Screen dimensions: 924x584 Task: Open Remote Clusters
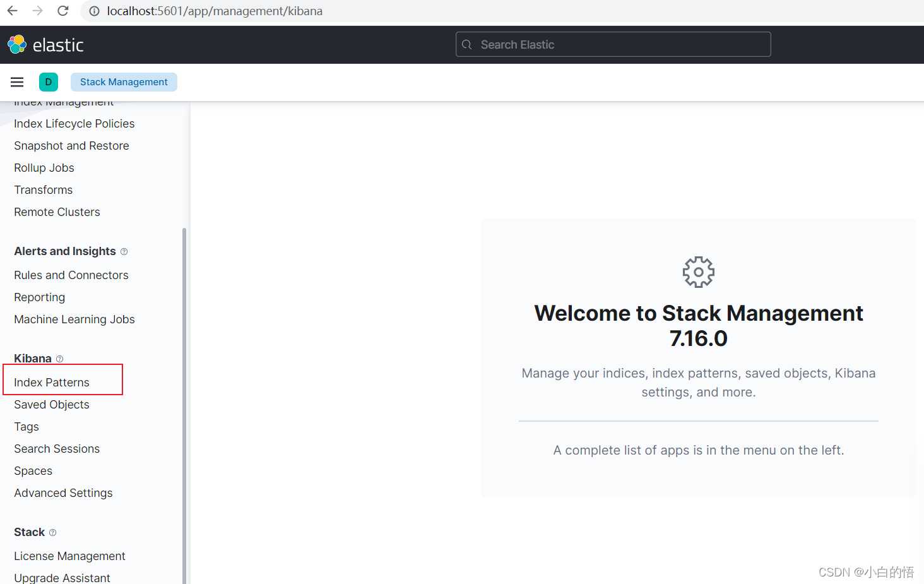point(57,212)
